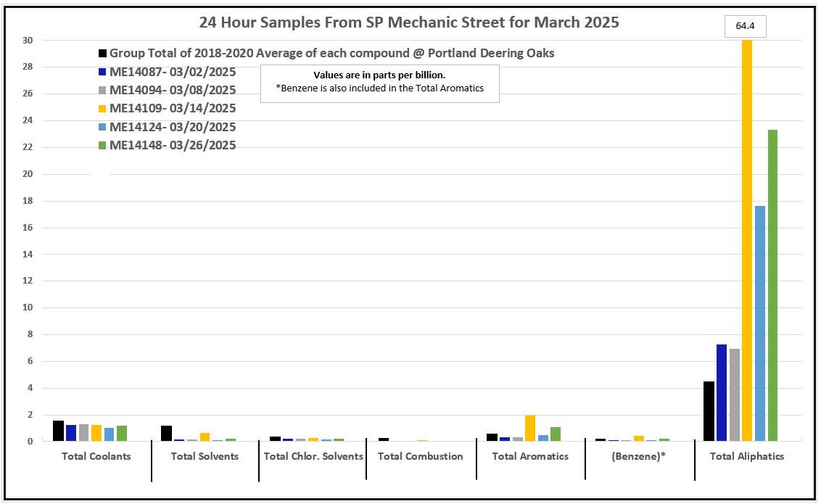
Task: Click the 'Values are in parts per billion' note
Action: click(x=379, y=75)
